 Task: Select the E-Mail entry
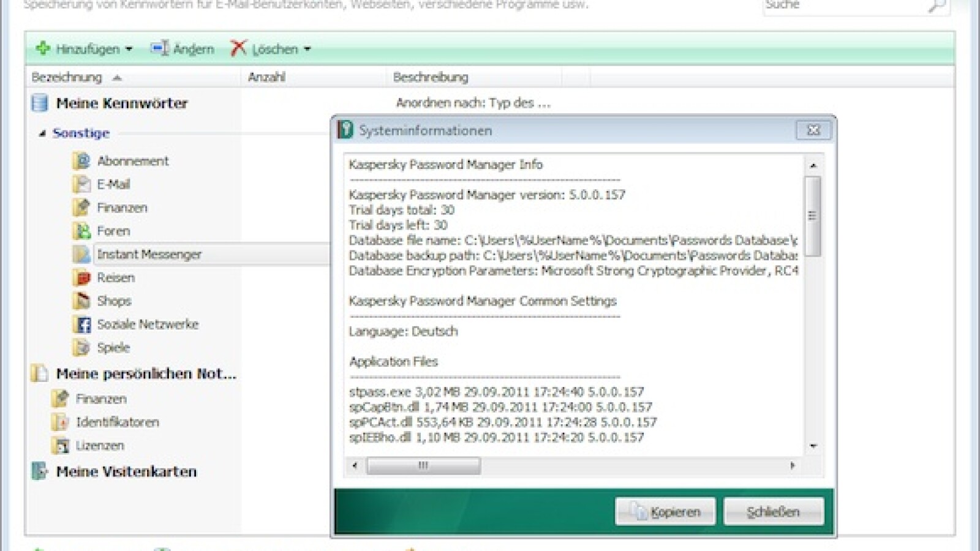(113, 184)
